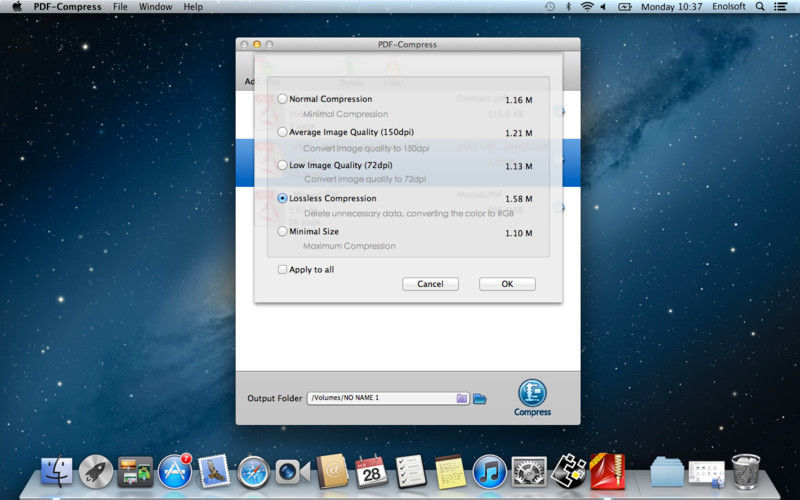Click "Minimal Compression" description text
800x500 pixels.
345,114
